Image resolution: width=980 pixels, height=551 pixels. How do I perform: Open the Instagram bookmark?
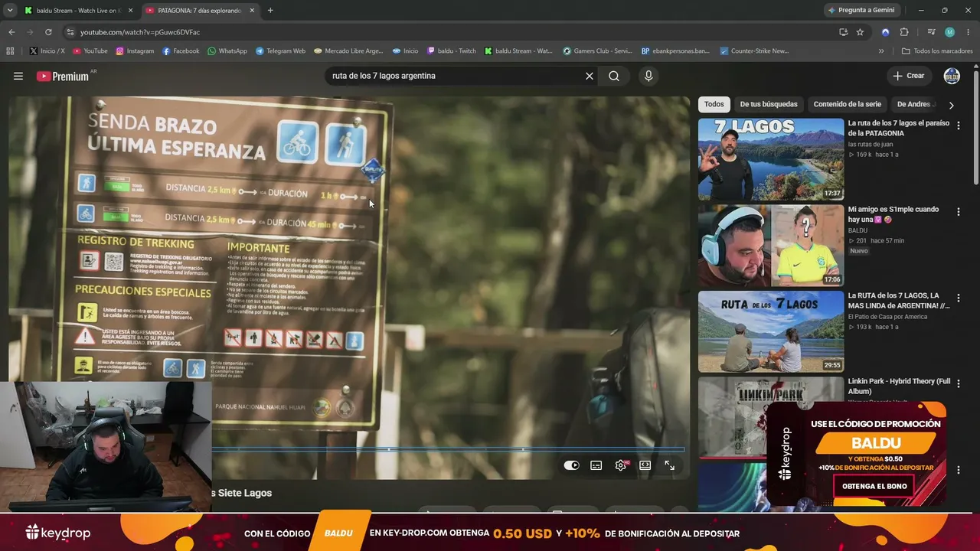coord(135,51)
